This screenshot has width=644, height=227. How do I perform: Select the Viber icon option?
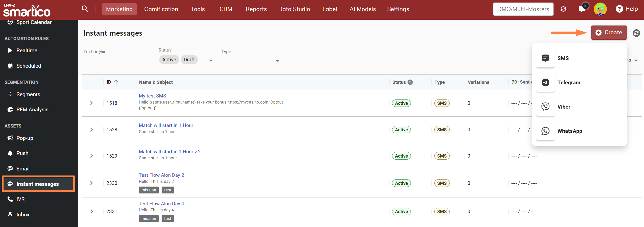(545, 107)
